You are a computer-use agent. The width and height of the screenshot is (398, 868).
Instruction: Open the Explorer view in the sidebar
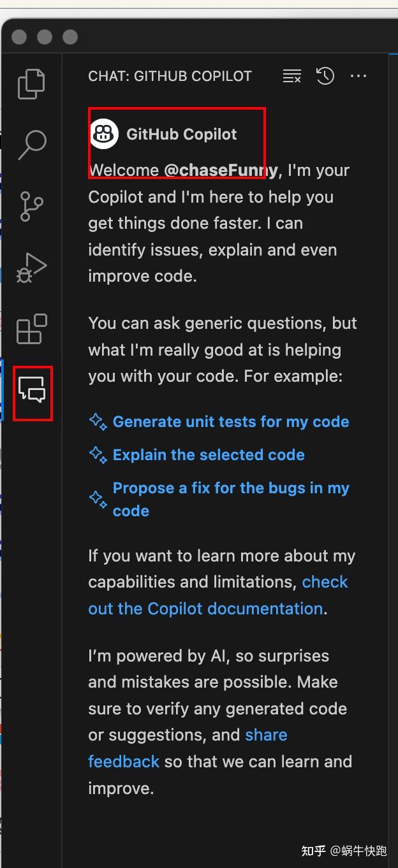pos(31,83)
